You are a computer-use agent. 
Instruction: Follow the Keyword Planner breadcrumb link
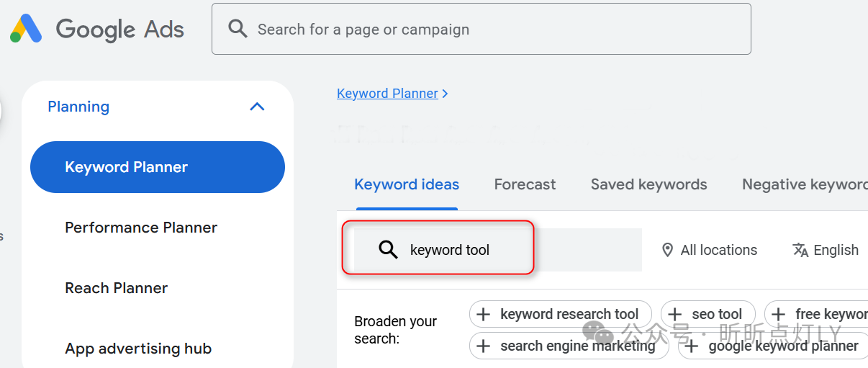click(387, 94)
